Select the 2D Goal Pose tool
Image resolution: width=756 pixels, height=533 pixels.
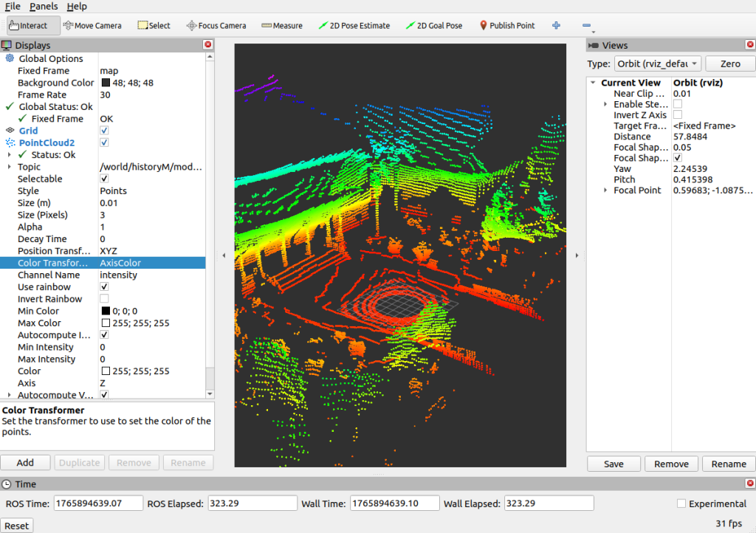[x=433, y=25]
